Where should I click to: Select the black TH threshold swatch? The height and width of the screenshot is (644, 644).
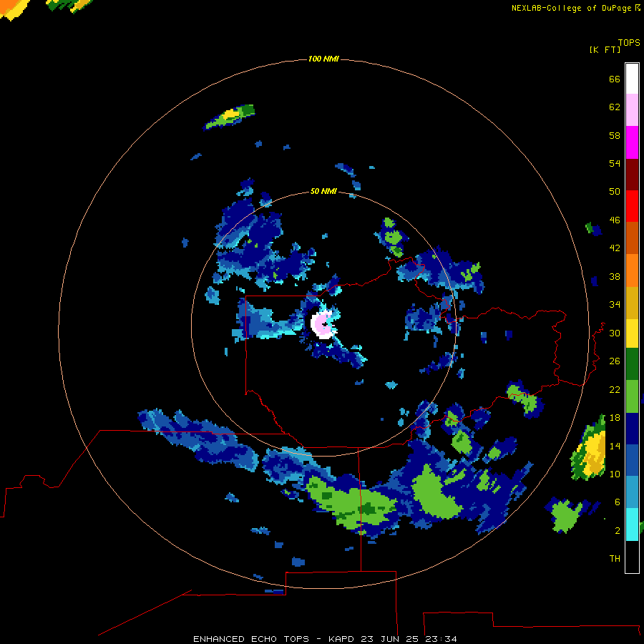point(632,557)
